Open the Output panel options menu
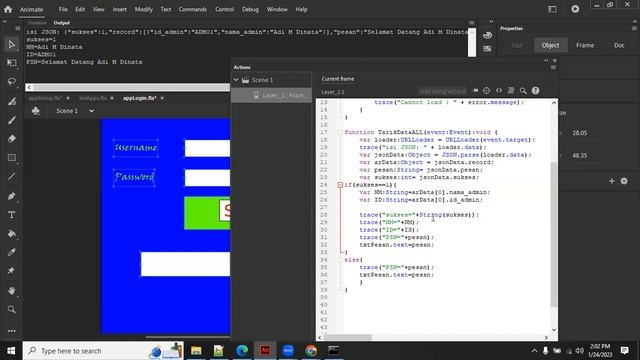 pyautogui.click(x=472, y=23)
